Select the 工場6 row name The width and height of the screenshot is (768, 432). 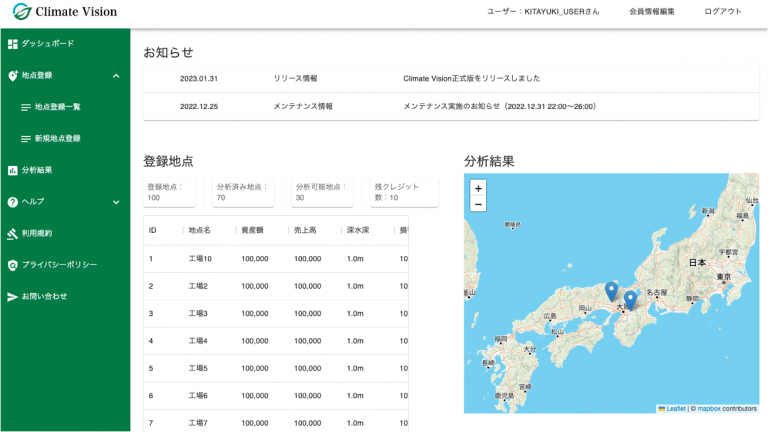click(198, 396)
